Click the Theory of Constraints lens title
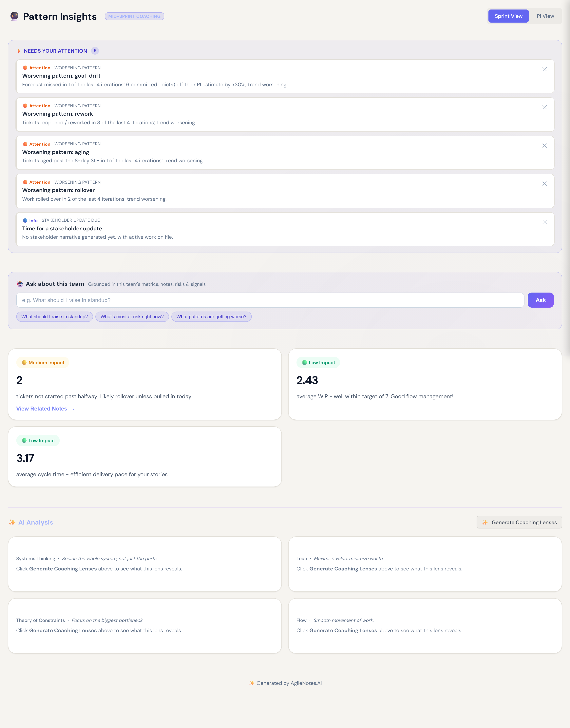The height and width of the screenshot is (728, 570). (40, 620)
